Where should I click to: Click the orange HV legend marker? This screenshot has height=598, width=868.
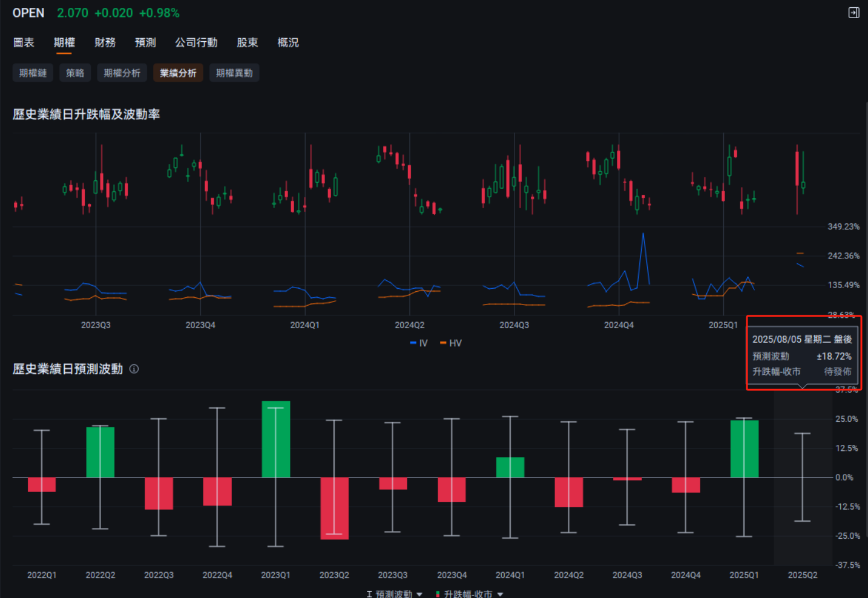tap(443, 343)
